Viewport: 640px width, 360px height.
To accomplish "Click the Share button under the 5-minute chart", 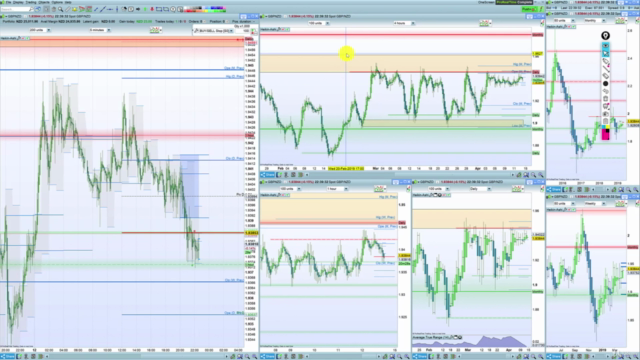I will [8, 356].
